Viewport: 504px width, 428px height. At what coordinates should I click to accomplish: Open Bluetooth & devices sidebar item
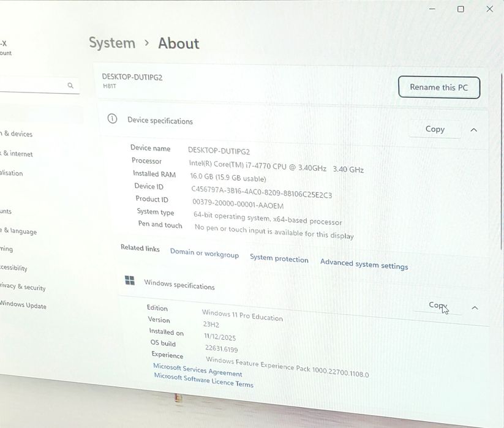pyautogui.click(x=16, y=133)
